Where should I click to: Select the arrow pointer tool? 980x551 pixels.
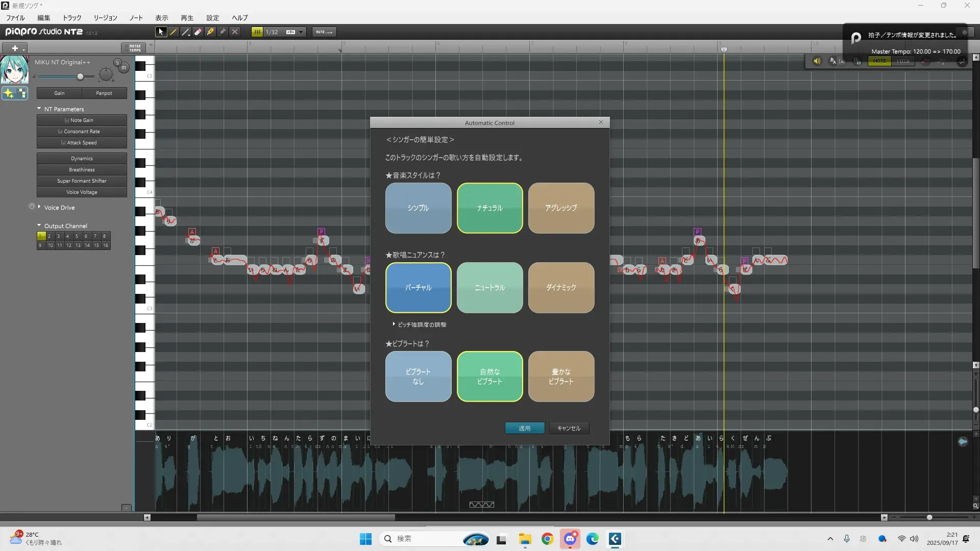click(x=161, y=32)
